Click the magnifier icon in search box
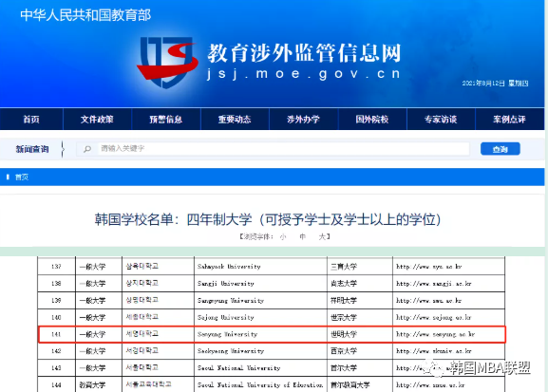The image size is (548, 392). coord(87,149)
